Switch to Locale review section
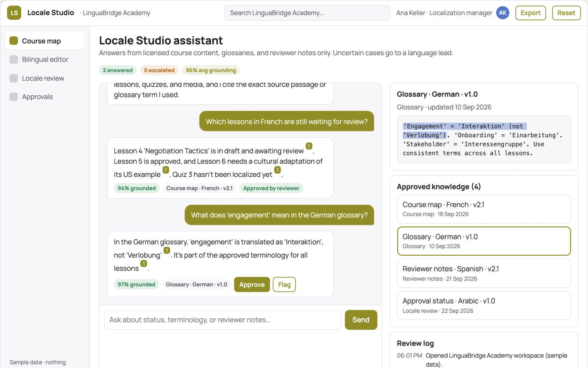The height and width of the screenshot is (368, 588). (x=45, y=78)
